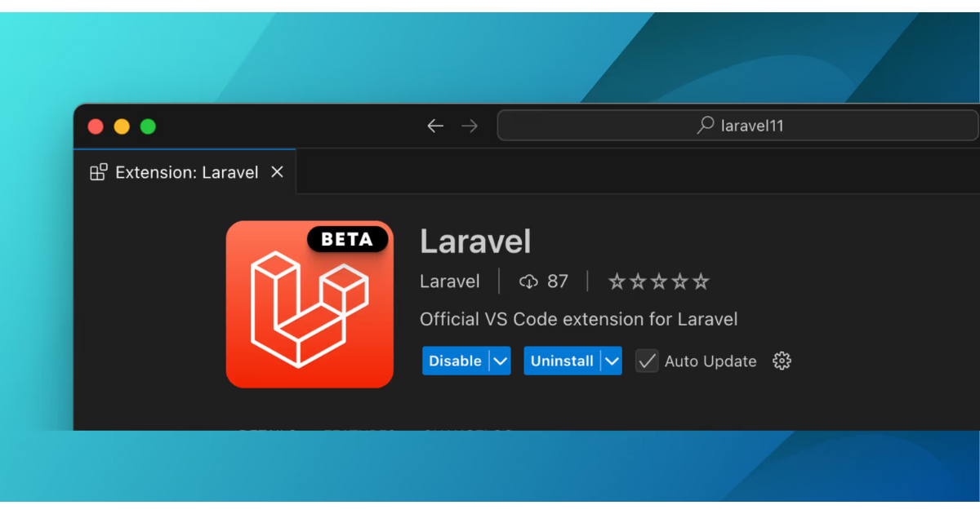This screenshot has width=980, height=514.
Task: Click the fifth rating star
Action: pyautogui.click(x=702, y=281)
